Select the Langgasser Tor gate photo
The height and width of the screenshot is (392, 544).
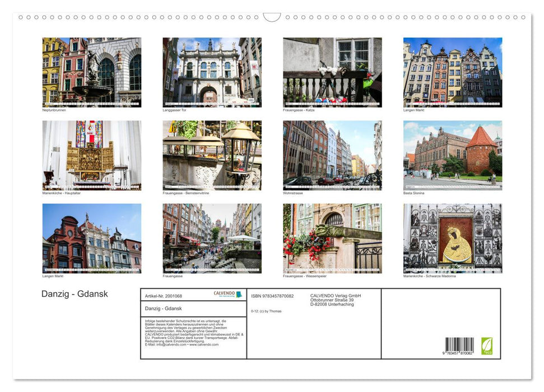212,71
